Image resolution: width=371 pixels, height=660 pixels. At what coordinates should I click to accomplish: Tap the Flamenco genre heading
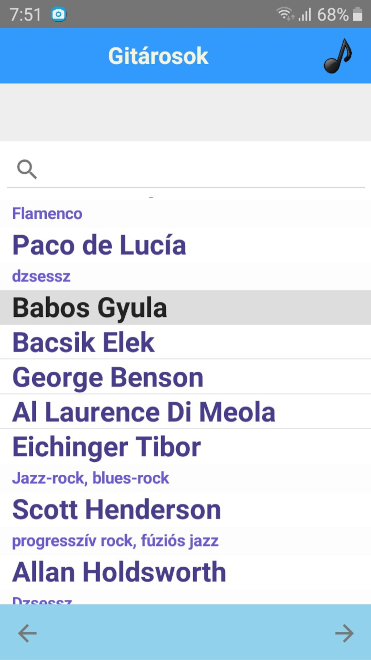[x=47, y=213]
